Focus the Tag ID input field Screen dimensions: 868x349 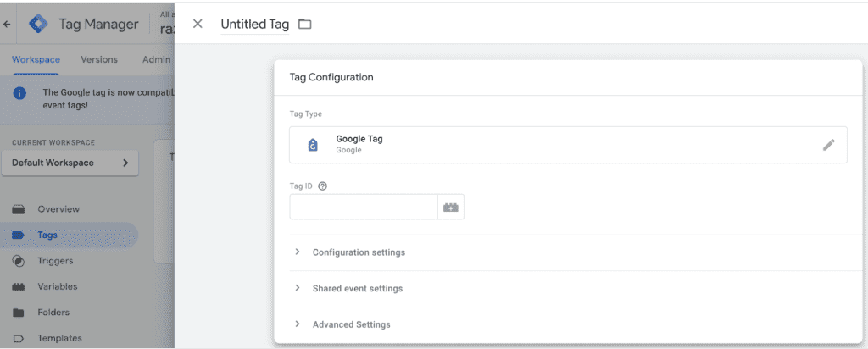click(x=364, y=207)
